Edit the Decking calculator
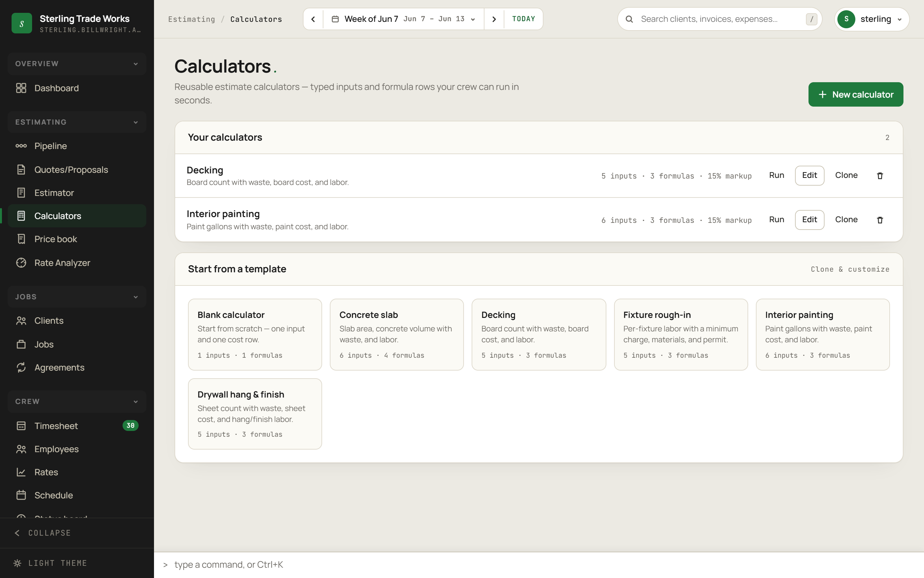The height and width of the screenshot is (578, 924). click(809, 175)
